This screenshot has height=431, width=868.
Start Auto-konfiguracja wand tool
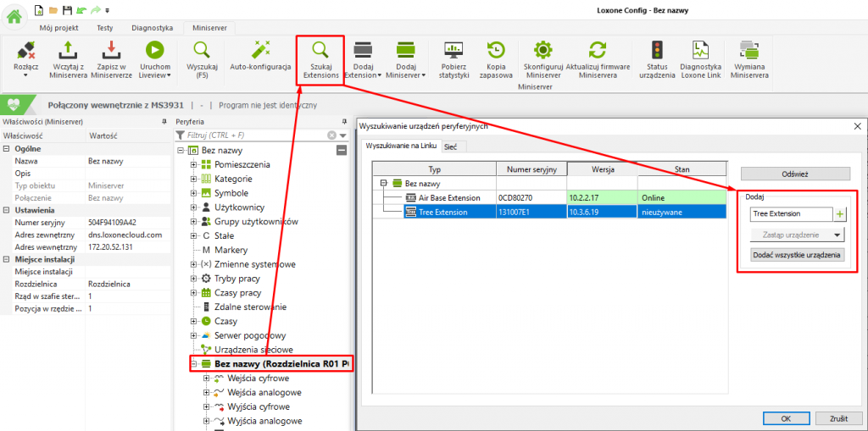coord(260,51)
